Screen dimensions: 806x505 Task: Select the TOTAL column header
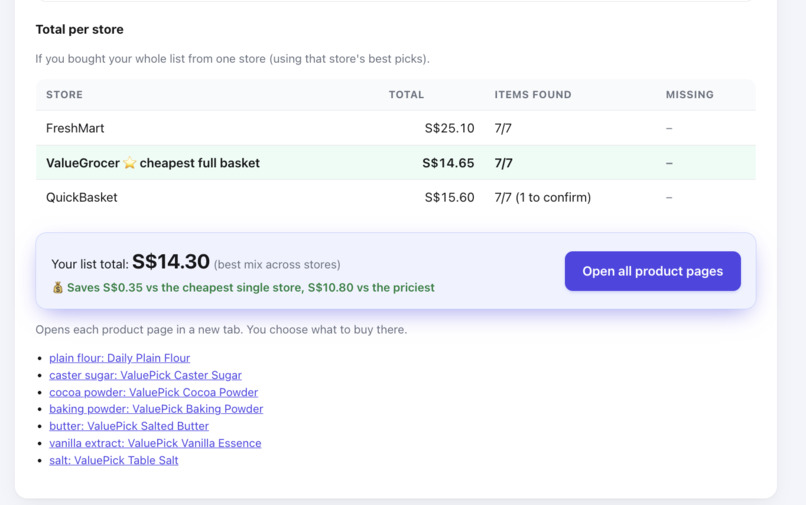406,95
